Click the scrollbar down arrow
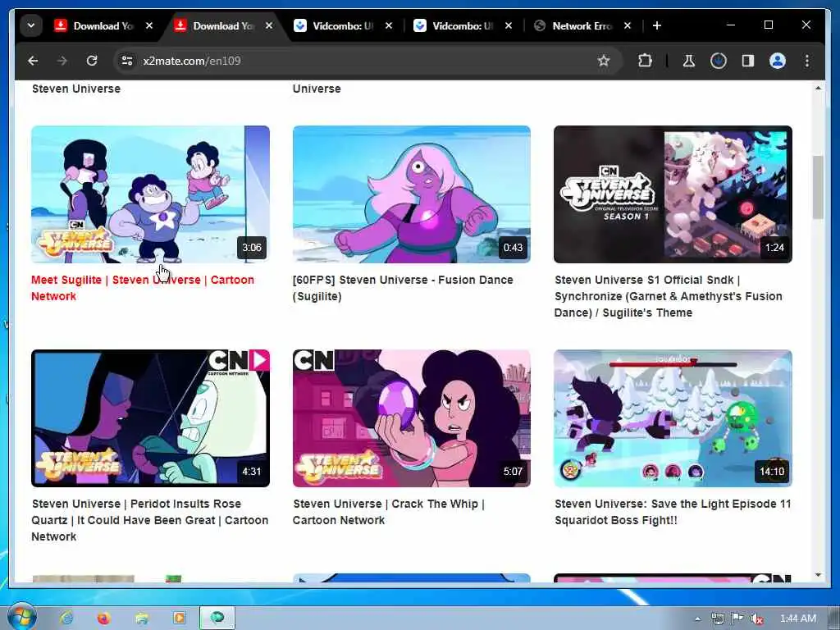This screenshot has height=630, width=840. [818, 575]
